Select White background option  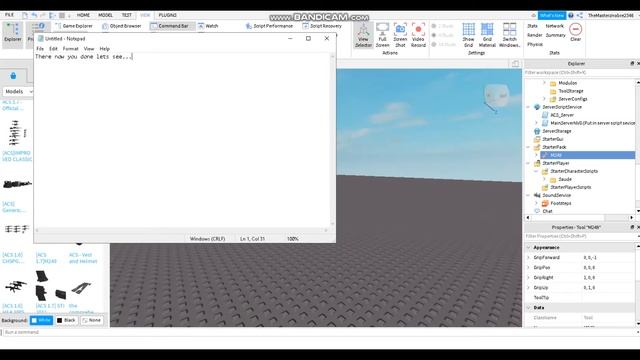[x=42, y=320]
